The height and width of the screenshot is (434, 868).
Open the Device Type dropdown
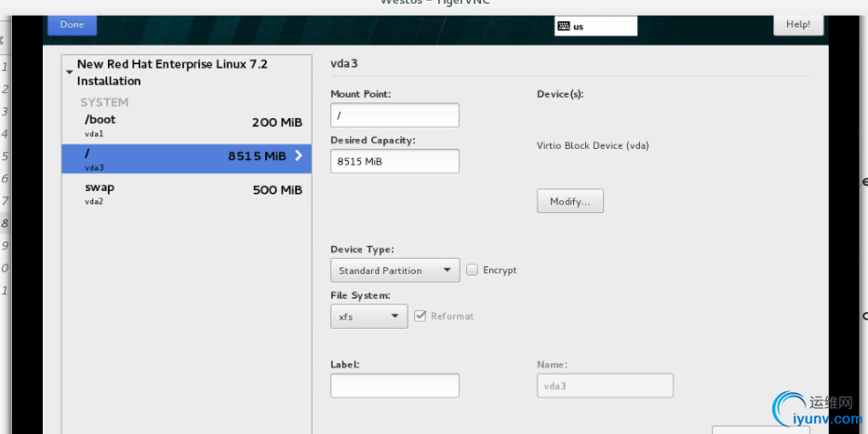tap(395, 270)
